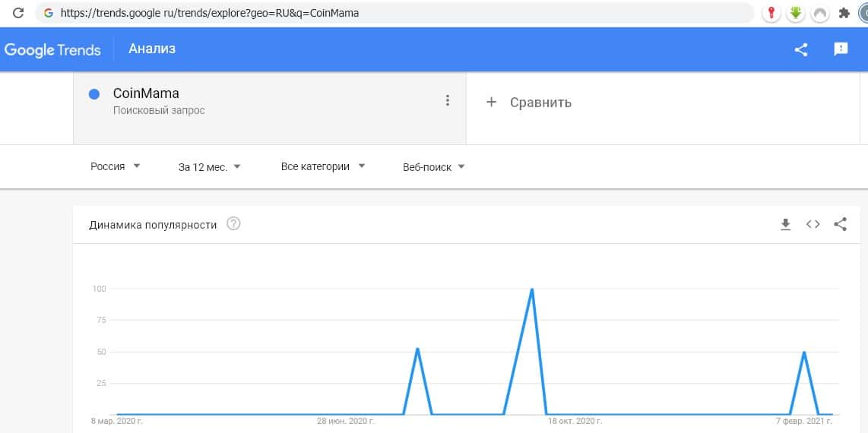Screen dimensions: 868x433
Task: Go to Google Trends home logo
Action: (x=52, y=49)
